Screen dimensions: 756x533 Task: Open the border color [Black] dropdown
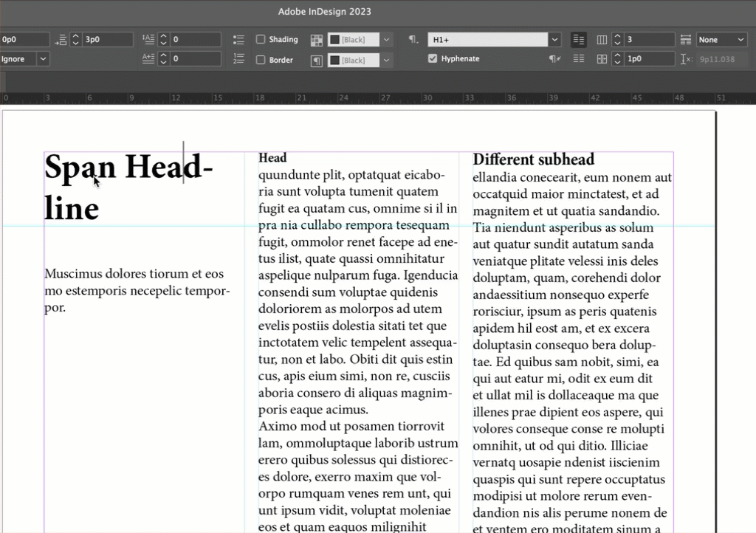[386, 61]
